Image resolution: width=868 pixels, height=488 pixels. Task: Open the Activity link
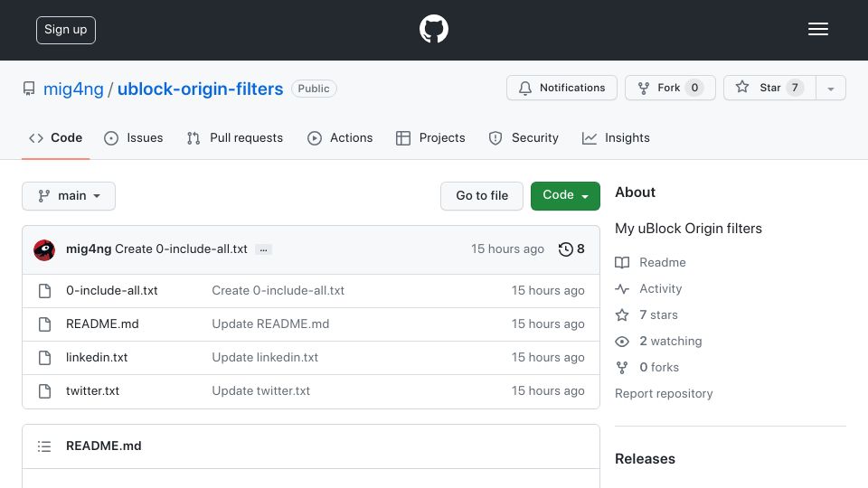(660, 288)
